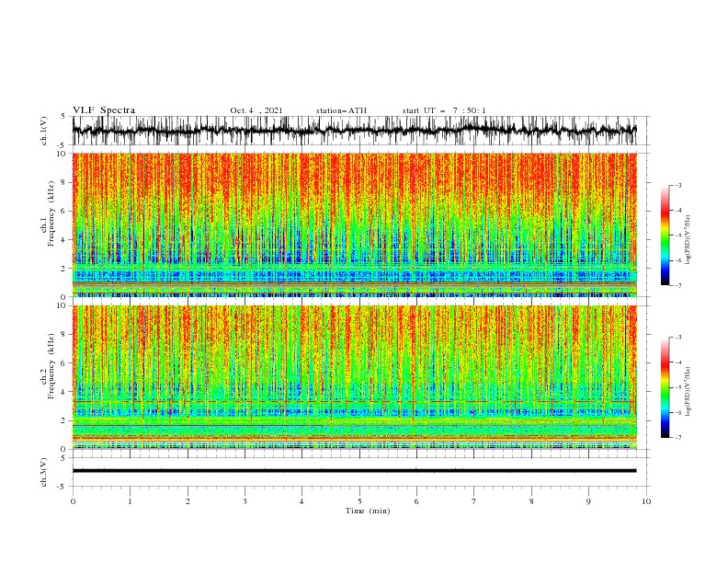Viewport: 728px width, 563px height.
Task: Click the '8' kHz tick of ch.1 spectrogram
Action: tap(65, 182)
